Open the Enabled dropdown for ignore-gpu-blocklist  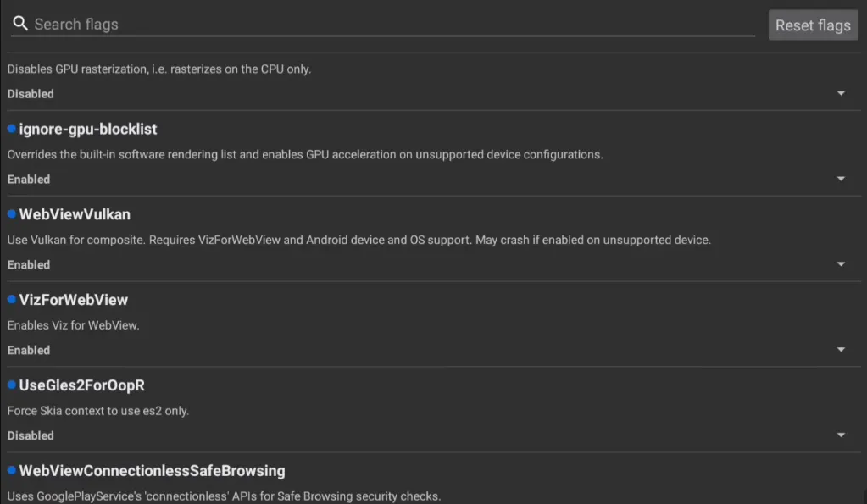tap(841, 179)
